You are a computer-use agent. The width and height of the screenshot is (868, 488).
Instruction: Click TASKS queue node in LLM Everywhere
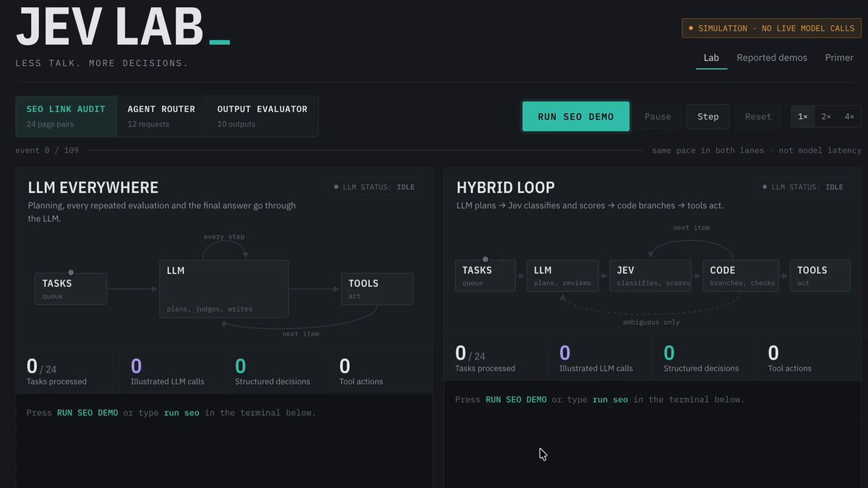(71, 289)
